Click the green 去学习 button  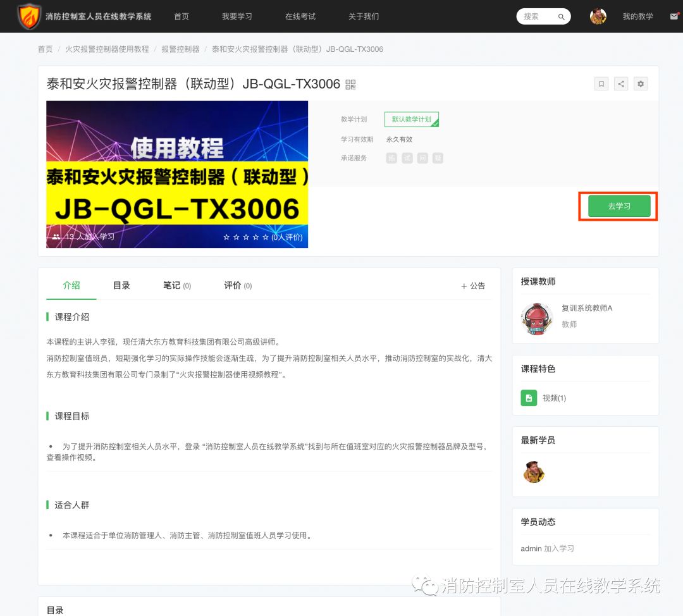tap(619, 206)
